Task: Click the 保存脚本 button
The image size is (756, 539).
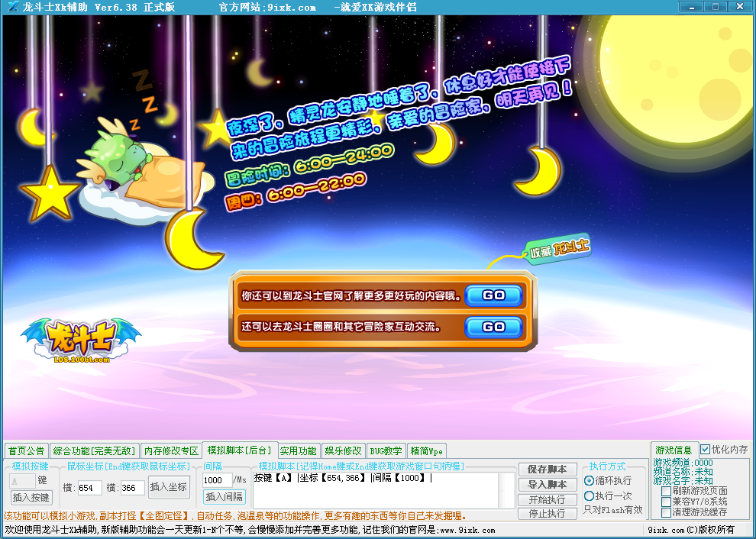Action: point(548,469)
